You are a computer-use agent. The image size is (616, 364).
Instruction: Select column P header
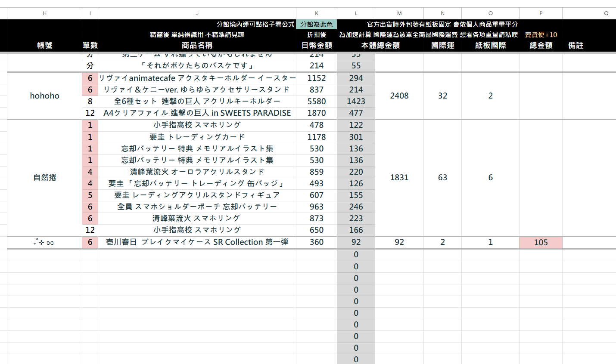(541, 13)
